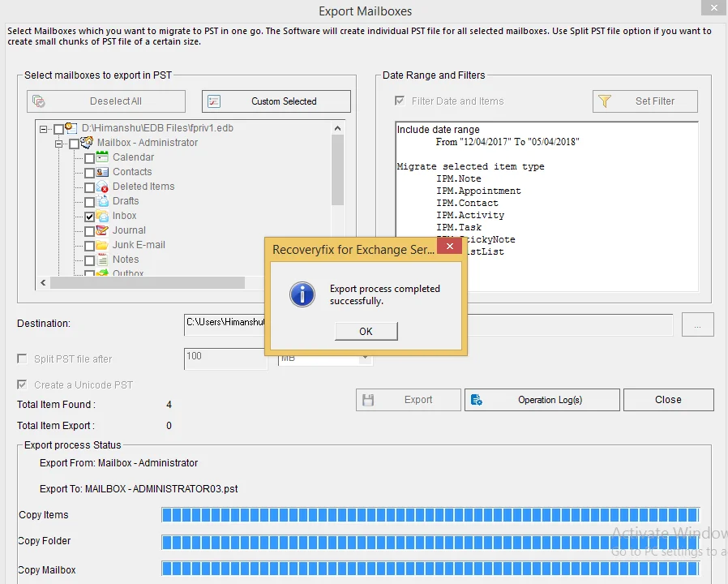Click the Journal folder icon
728x584 pixels.
102,230
